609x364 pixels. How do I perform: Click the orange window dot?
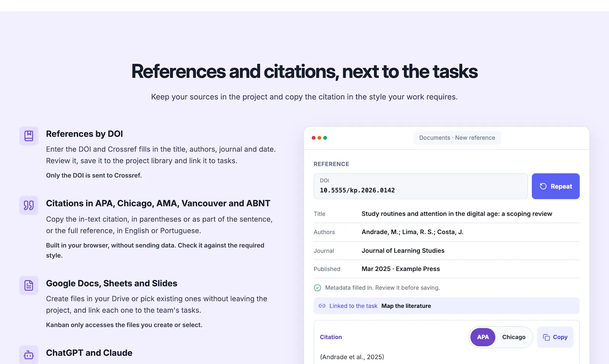319,138
